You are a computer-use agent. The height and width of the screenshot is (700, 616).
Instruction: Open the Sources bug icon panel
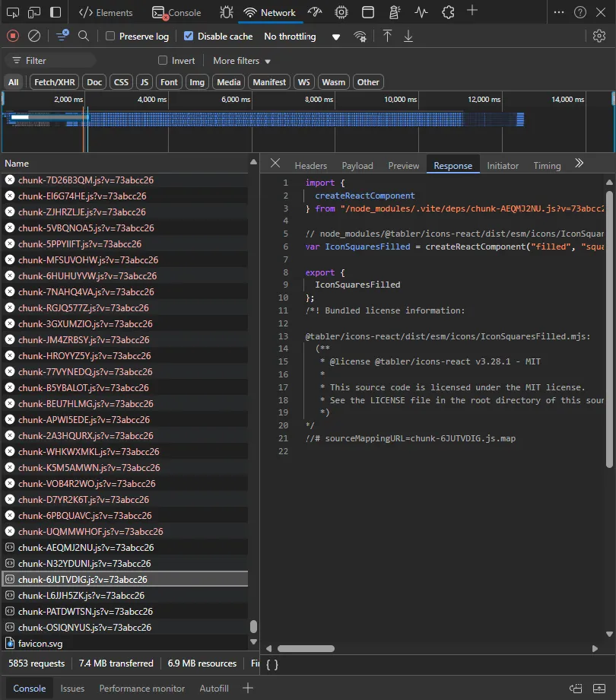pos(227,12)
